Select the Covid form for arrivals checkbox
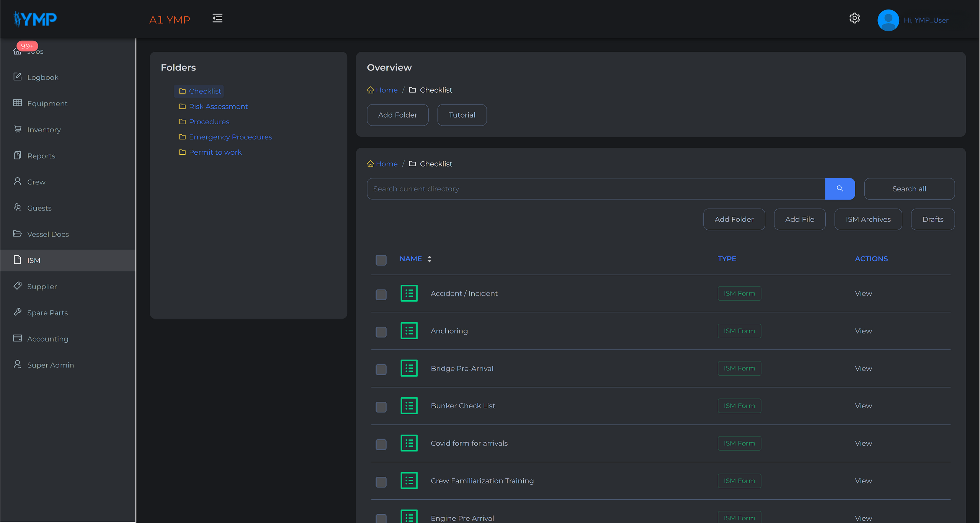Image resolution: width=980 pixels, height=523 pixels. click(x=381, y=445)
